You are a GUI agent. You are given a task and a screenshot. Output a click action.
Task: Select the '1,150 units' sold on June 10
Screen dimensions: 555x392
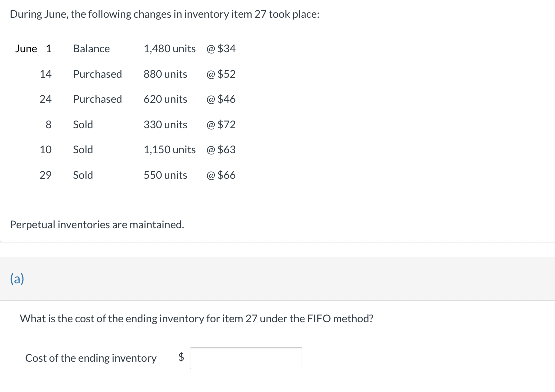pos(170,149)
